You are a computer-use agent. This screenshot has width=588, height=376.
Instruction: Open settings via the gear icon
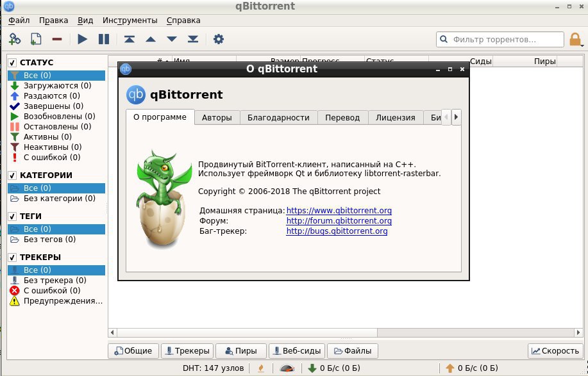point(218,39)
